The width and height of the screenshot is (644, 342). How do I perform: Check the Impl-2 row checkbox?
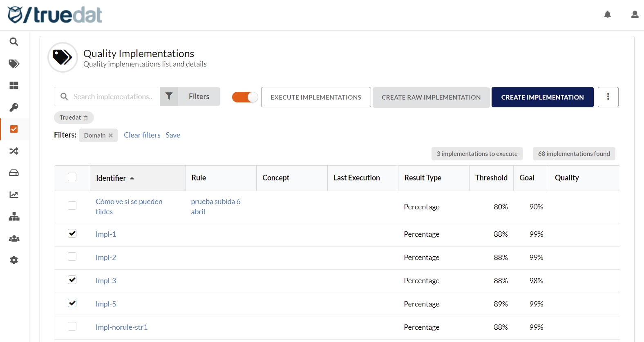click(x=72, y=257)
